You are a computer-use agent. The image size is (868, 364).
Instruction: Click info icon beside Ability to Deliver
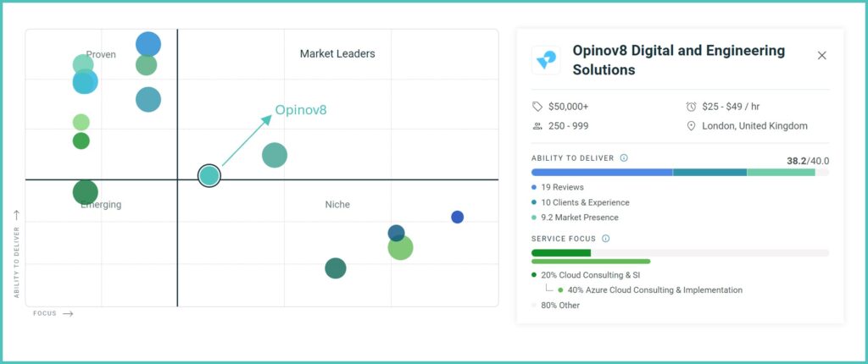click(x=624, y=157)
